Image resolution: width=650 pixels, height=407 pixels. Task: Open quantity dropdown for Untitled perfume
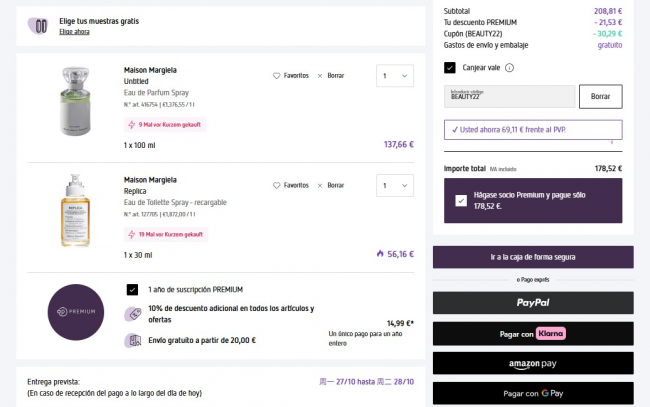(x=396, y=75)
